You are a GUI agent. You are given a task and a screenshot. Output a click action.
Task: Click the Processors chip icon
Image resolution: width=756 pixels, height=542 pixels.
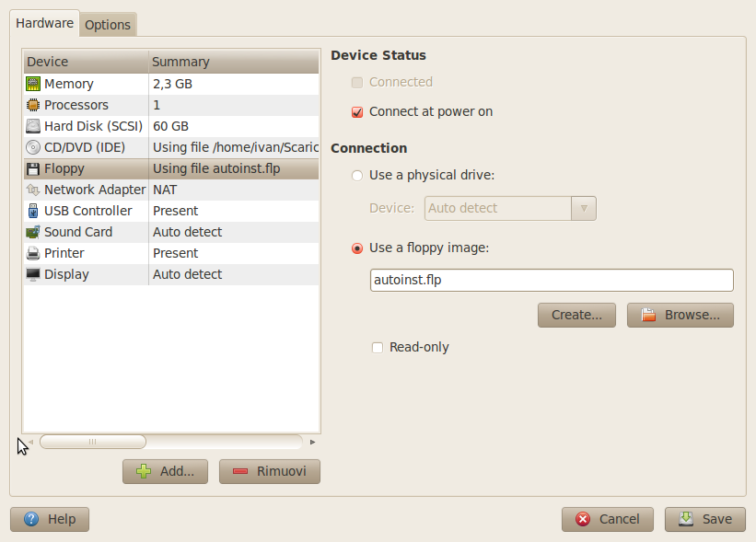coord(33,105)
